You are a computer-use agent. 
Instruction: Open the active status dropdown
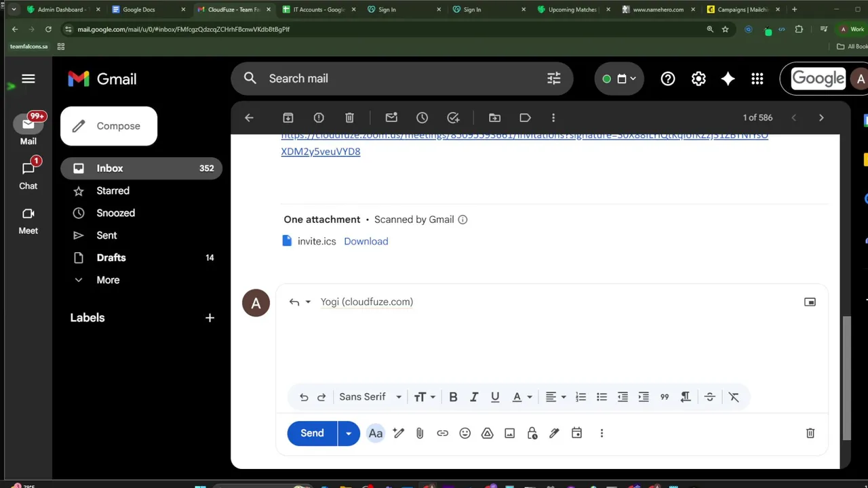point(619,79)
